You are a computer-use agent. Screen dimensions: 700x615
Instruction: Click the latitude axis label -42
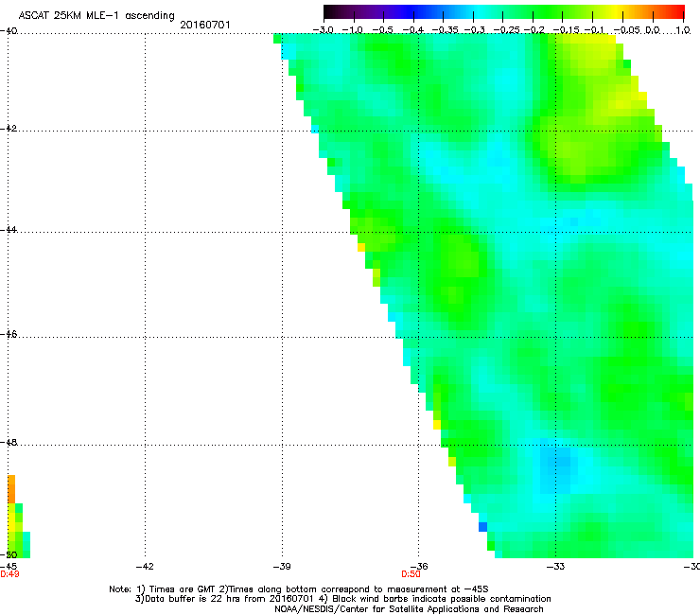click(x=9, y=128)
